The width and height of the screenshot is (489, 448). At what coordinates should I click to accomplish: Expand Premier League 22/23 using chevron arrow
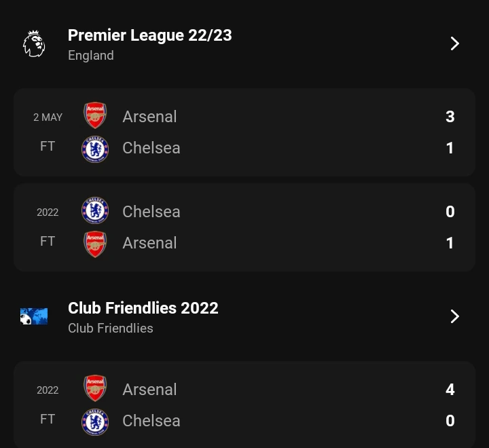[x=454, y=43]
